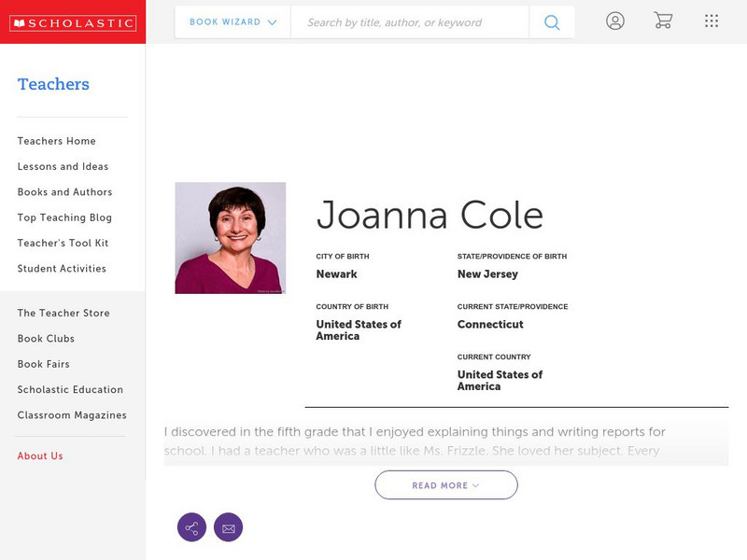Open the email envelope icon to share by mail
The height and width of the screenshot is (560, 747).
229,526
